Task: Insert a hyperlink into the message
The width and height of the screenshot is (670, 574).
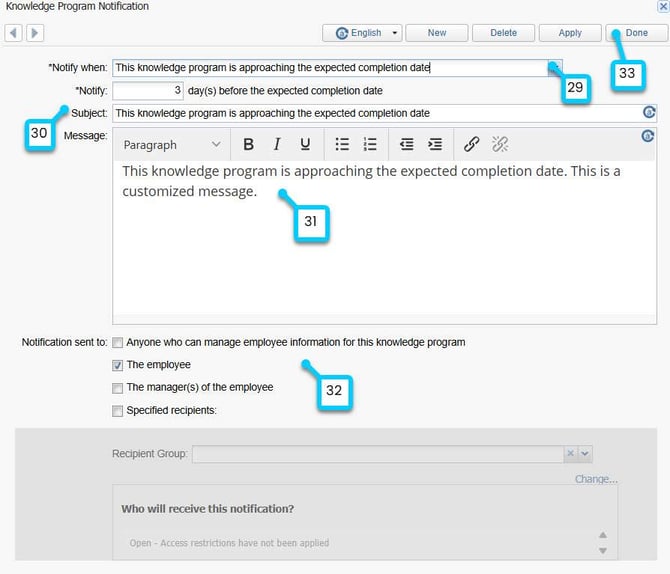Action: point(472,145)
